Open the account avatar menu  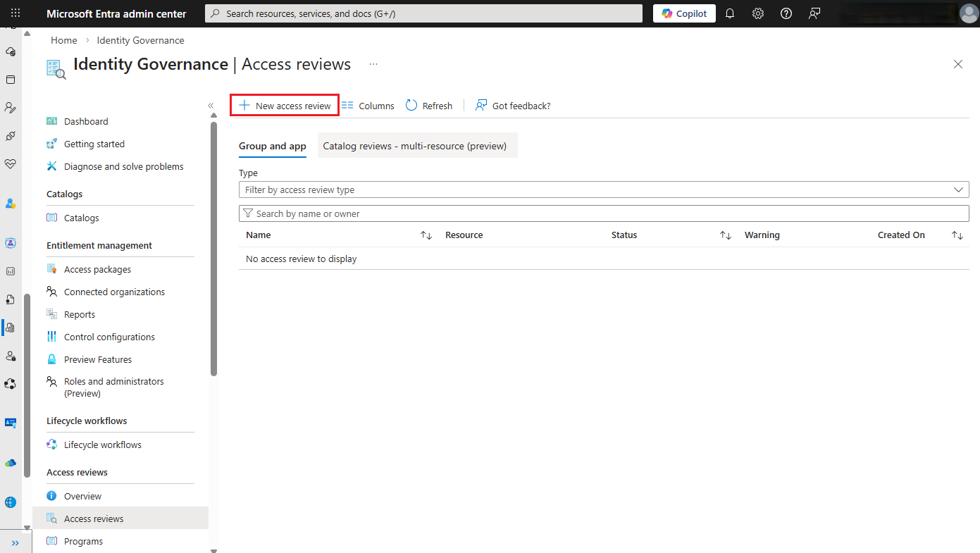coord(968,13)
